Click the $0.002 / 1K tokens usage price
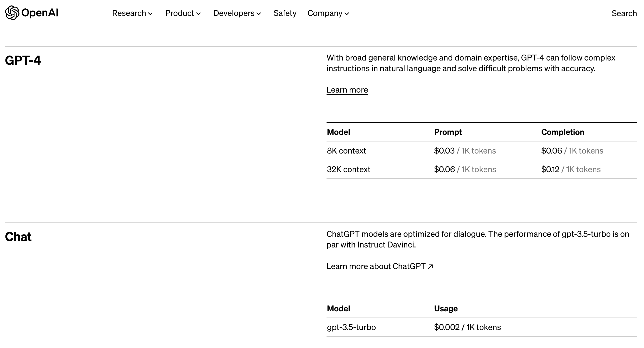The image size is (644, 348). (467, 327)
